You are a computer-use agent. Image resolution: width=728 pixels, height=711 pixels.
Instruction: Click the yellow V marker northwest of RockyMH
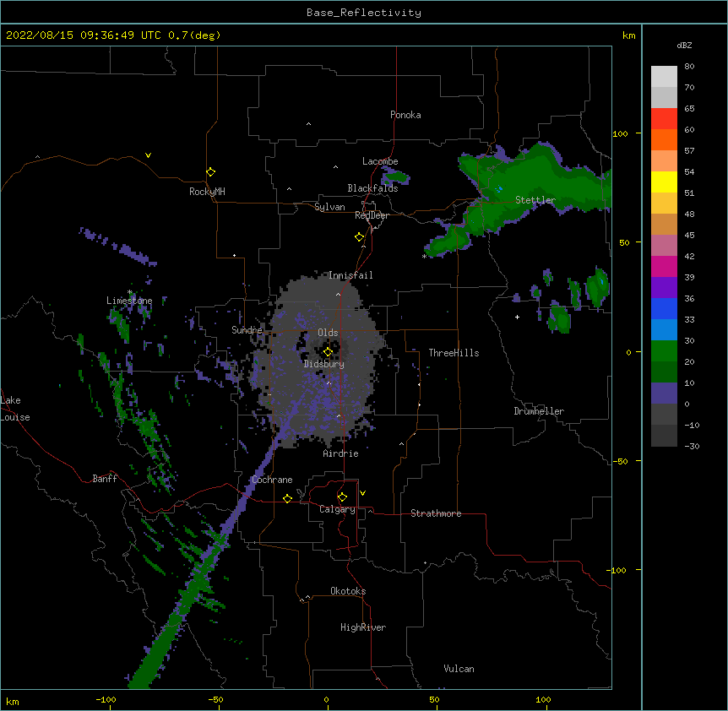[148, 155]
